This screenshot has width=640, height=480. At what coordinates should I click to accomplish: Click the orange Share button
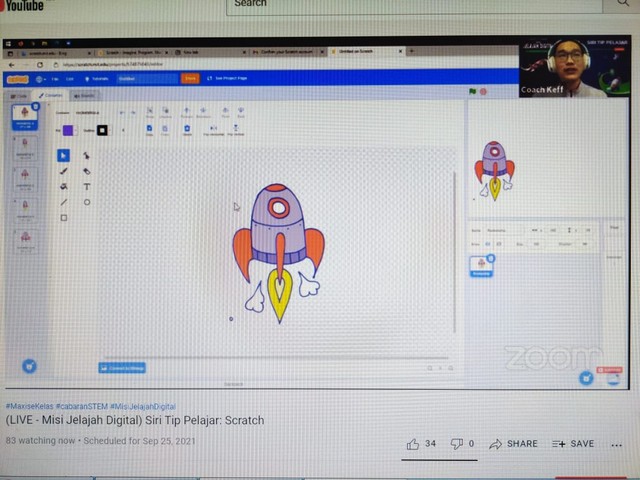pyautogui.click(x=189, y=78)
